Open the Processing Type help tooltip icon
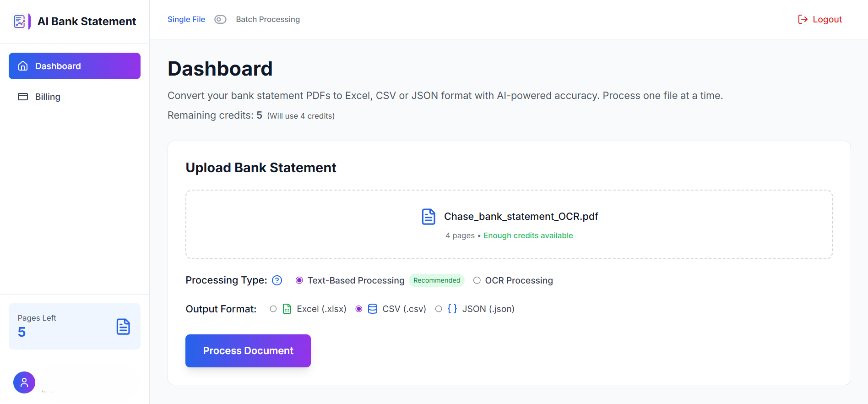The width and height of the screenshot is (868, 404). (277, 280)
